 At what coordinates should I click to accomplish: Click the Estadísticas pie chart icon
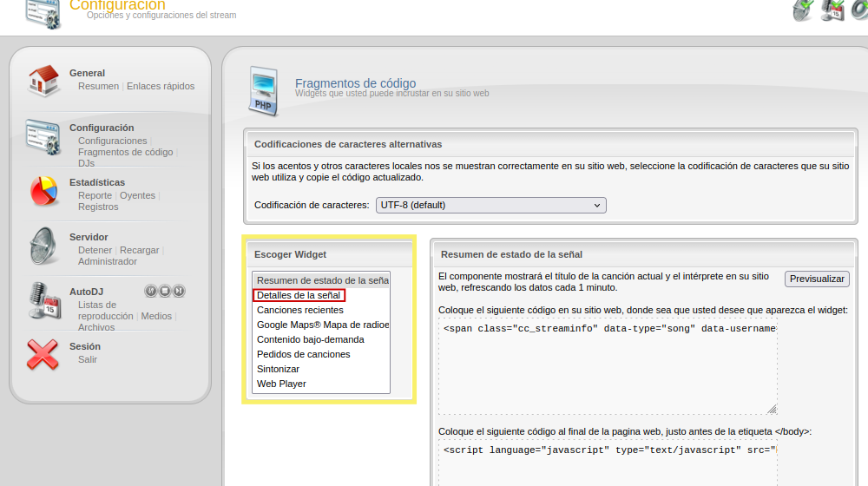[43, 190]
